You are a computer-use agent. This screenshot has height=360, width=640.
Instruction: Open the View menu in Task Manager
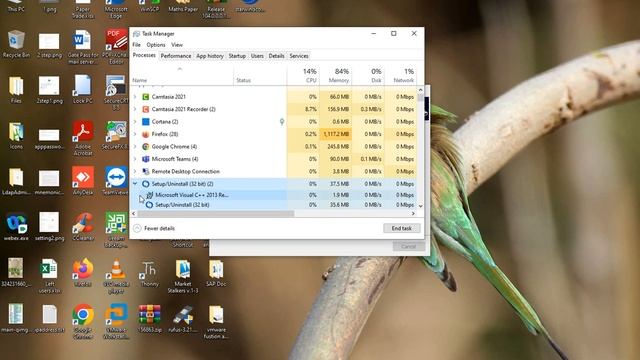coord(177,45)
